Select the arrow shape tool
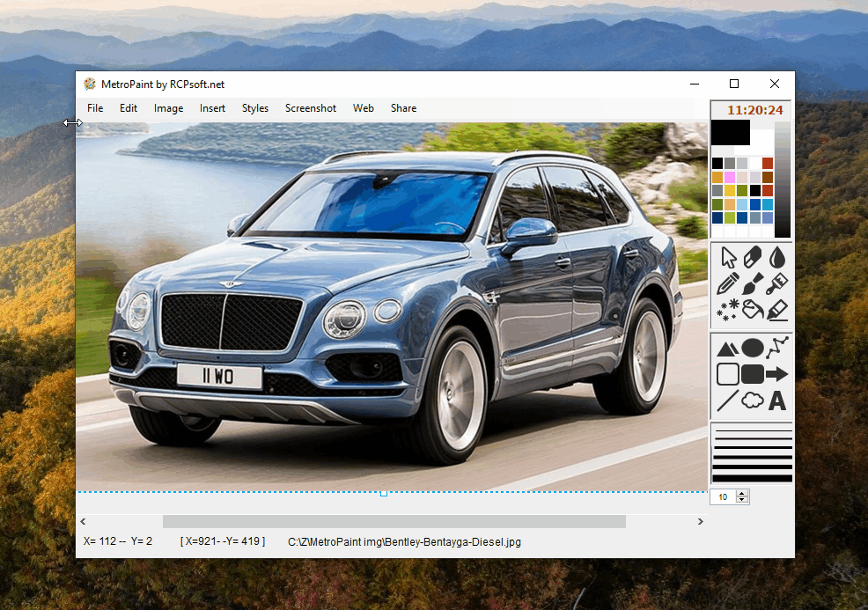The width and height of the screenshot is (868, 610). (x=777, y=374)
